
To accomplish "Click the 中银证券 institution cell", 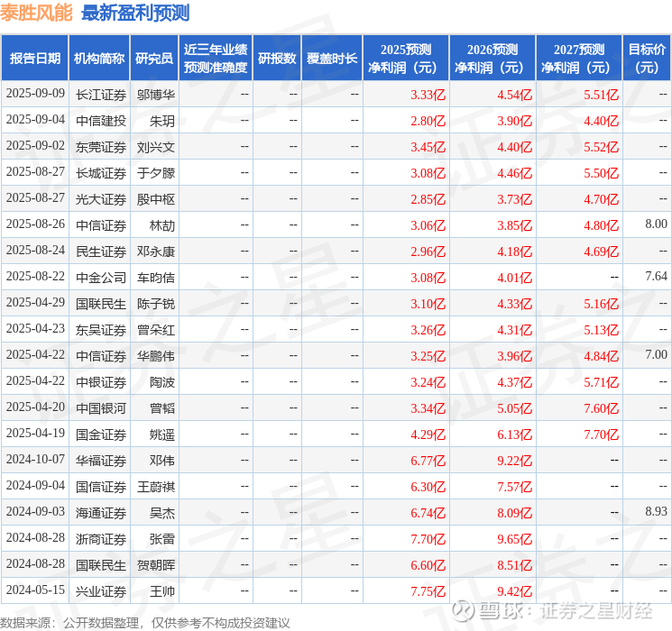I will click(x=101, y=382).
